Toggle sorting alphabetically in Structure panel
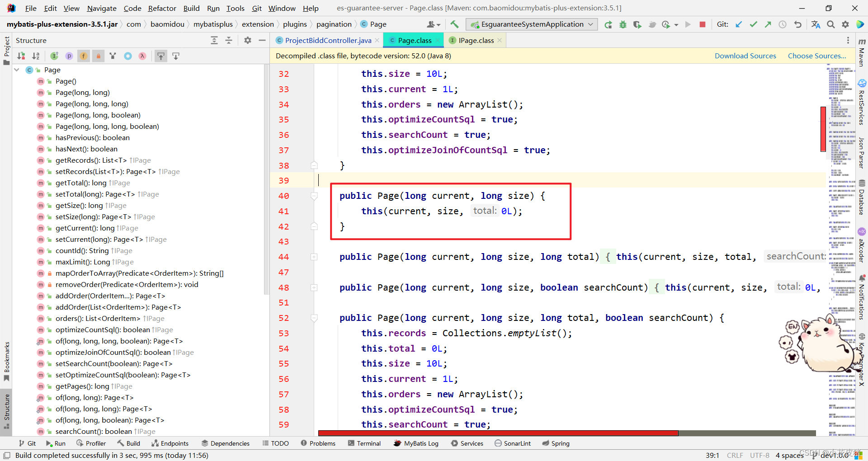The width and height of the screenshot is (868, 461). pyautogui.click(x=36, y=56)
